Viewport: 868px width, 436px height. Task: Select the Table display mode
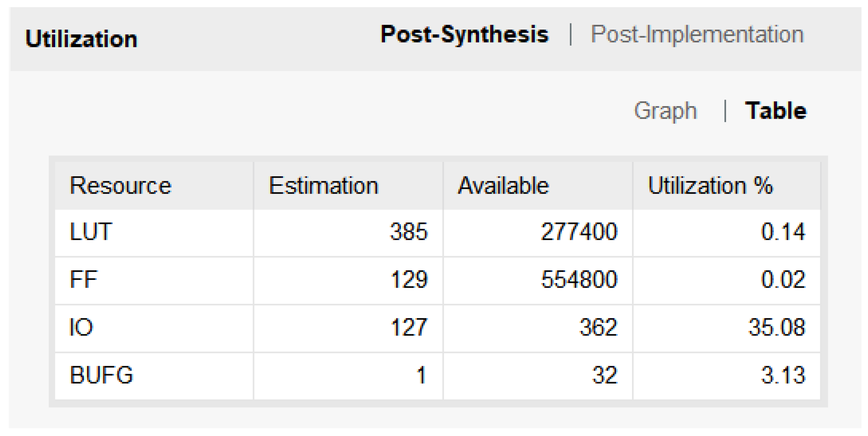pyautogui.click(x=775, y=111)
